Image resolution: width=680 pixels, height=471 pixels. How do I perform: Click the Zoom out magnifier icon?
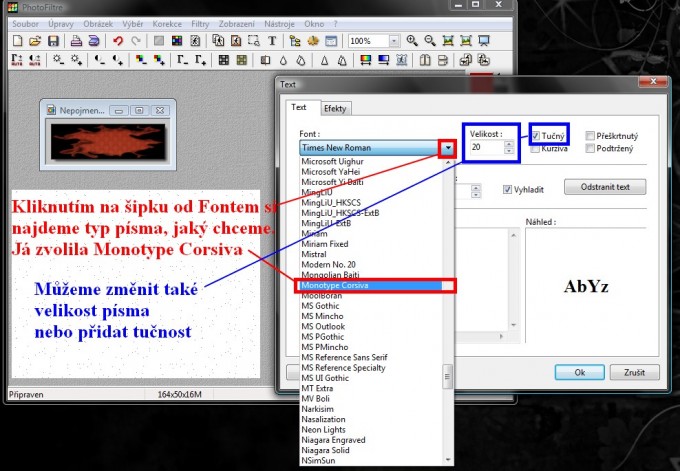point(430,41)
